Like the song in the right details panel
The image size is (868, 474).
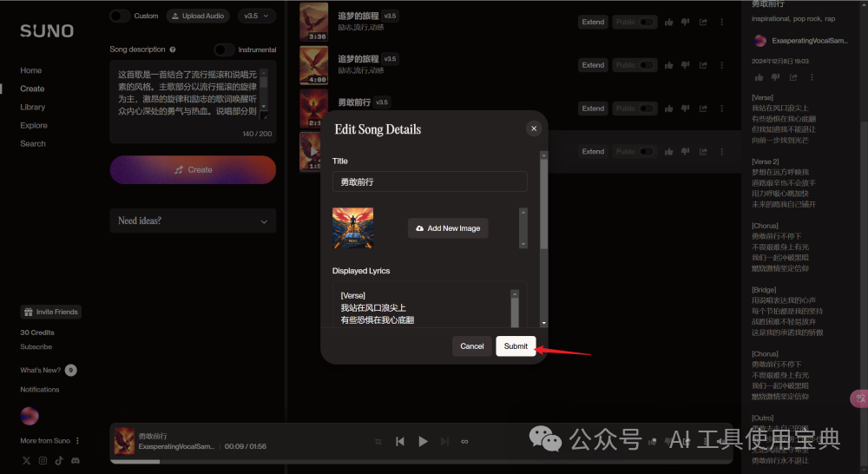[x=759, y=77]
